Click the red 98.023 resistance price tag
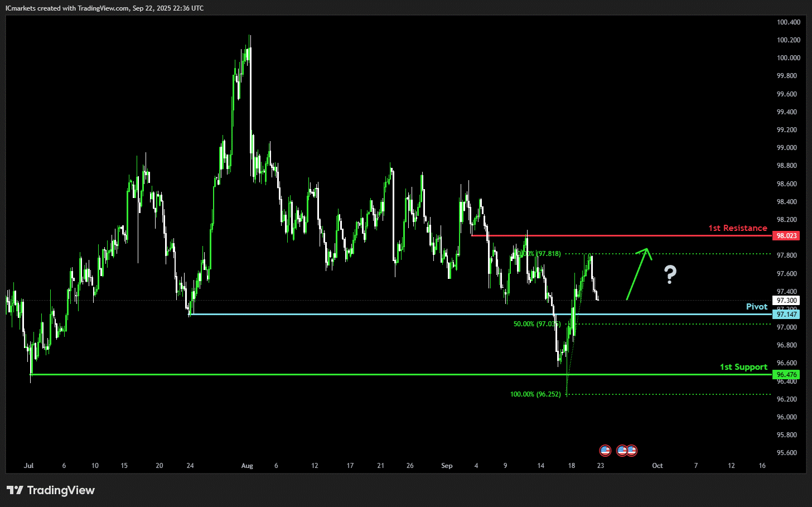 [786, 236]
